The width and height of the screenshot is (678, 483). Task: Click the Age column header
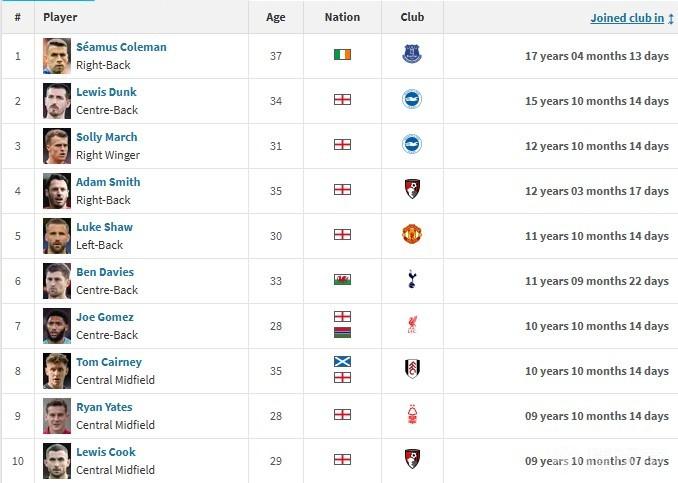coord(275,17)
